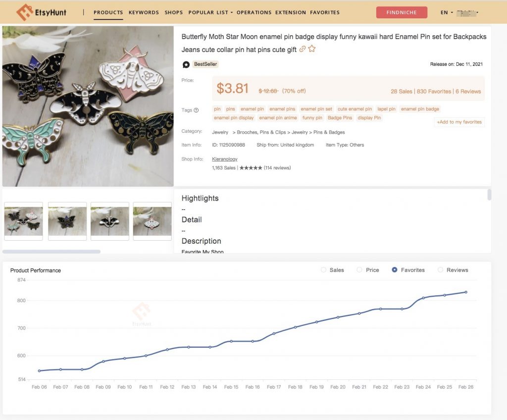
Task: Open the Keywords menu item
Action: click(x=144, y=12)
